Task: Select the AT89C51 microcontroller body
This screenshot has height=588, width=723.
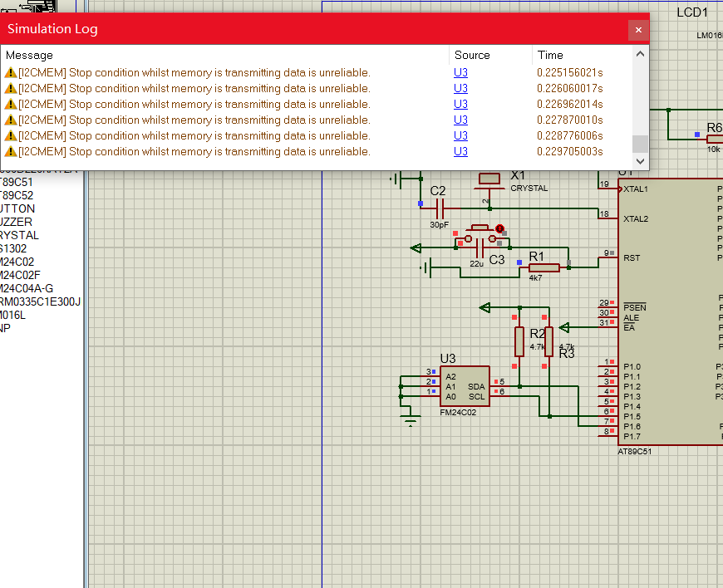Action: click(x=671, y=311)
